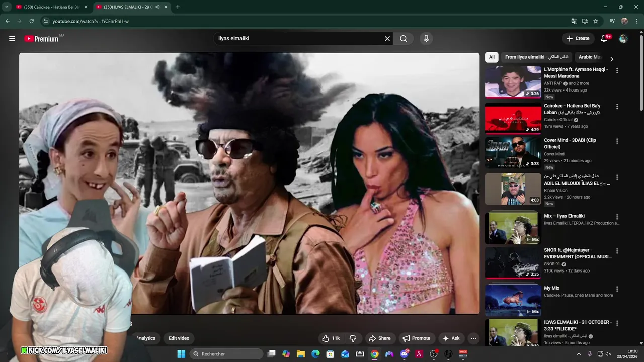Install app icon in address bar
This screenshot has width=644, height=362.
click(x=585, y=21)
